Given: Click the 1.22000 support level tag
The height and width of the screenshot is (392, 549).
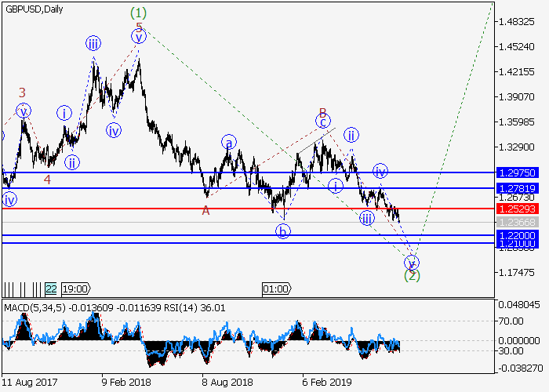Looking at the screenshot, I should point(514,235).
